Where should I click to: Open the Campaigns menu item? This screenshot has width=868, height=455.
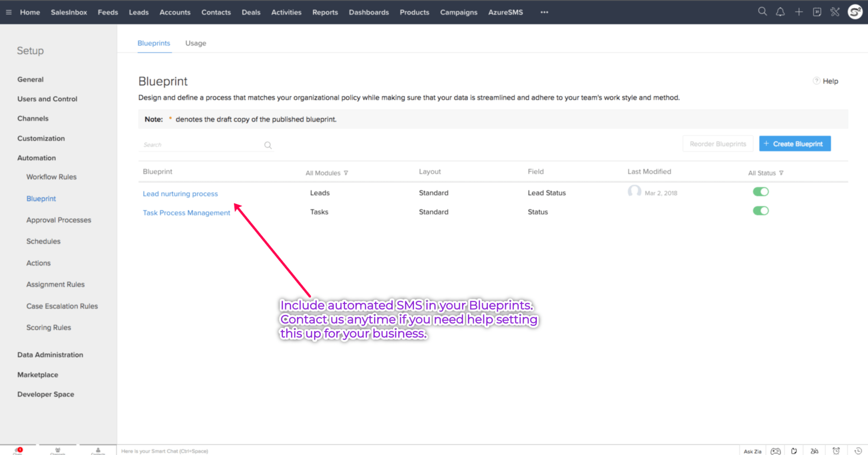click(458, 12)
